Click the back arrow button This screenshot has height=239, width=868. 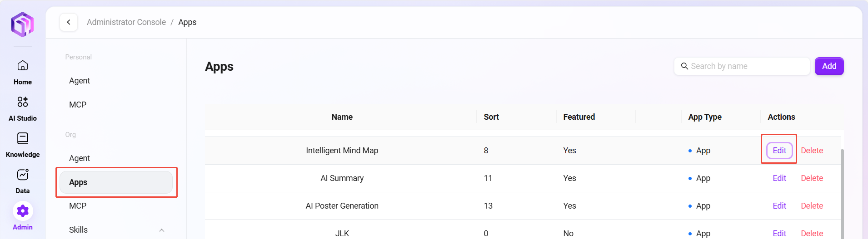tap(69, 22)
